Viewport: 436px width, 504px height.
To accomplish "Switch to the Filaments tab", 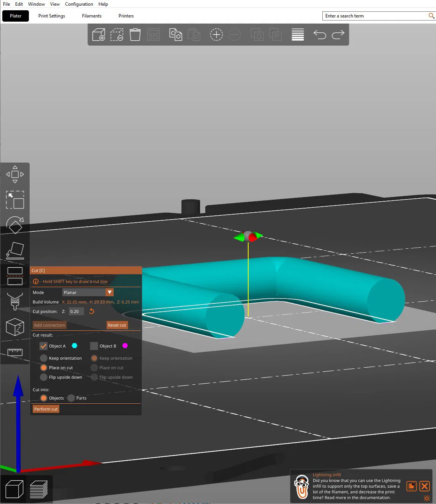I will click(92, 16).
